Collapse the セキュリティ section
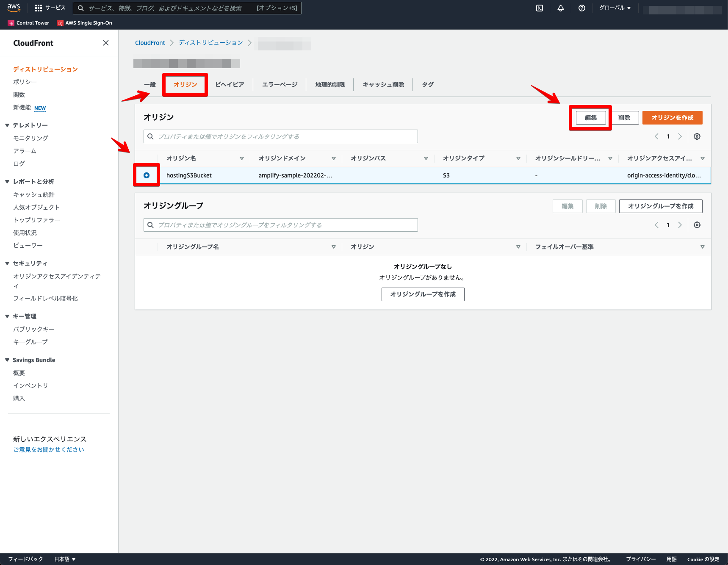The height and width of the screenshot is (565, 728). coord(7,263)
